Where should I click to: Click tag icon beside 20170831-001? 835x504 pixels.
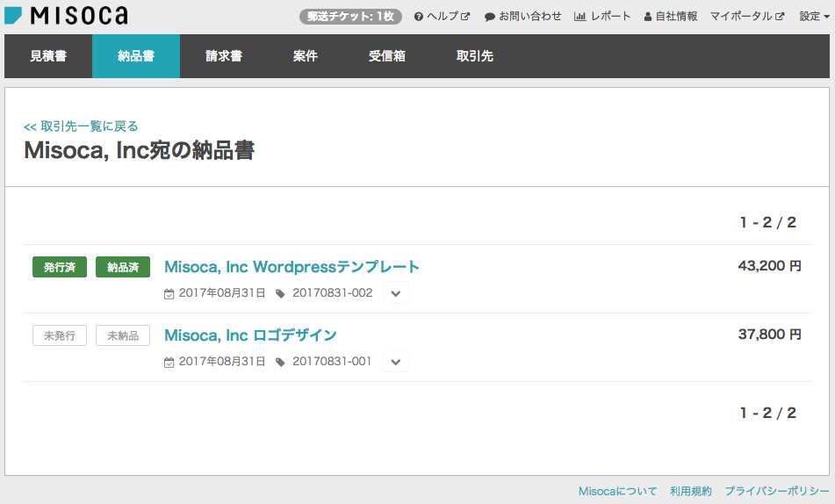point(280,363)
